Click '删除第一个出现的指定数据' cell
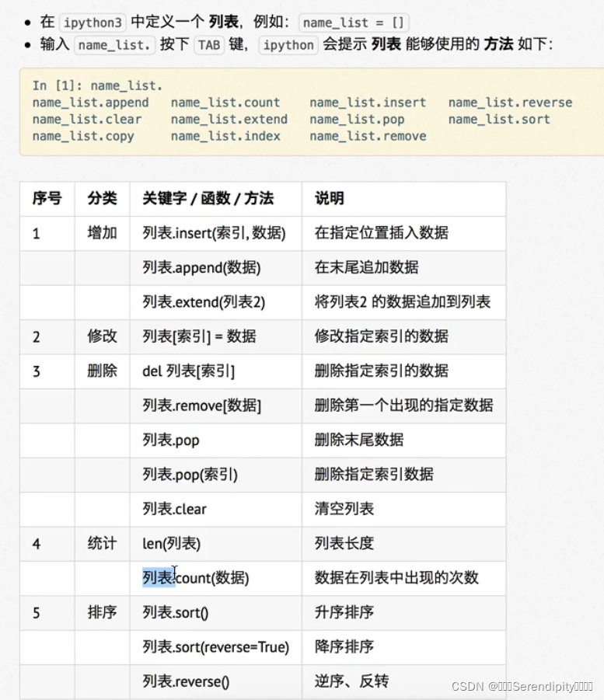Image resolution: width=604 pixels, height=700 pixels. (404, 406)
